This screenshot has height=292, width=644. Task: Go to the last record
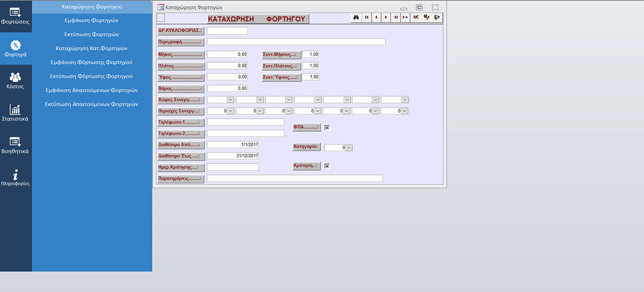pyautogui.click(x=396, y=18)
